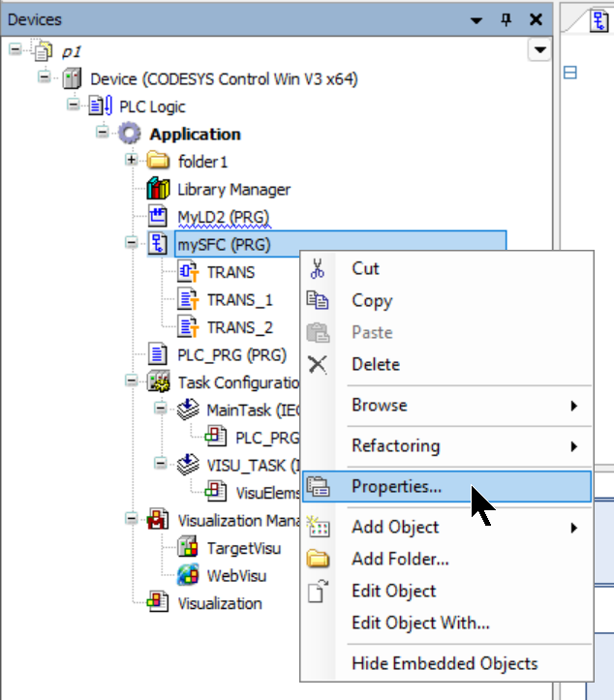This screenshot has height=700, width=614.
Task: Click the Edit Object icon
Action: point(318,591)
